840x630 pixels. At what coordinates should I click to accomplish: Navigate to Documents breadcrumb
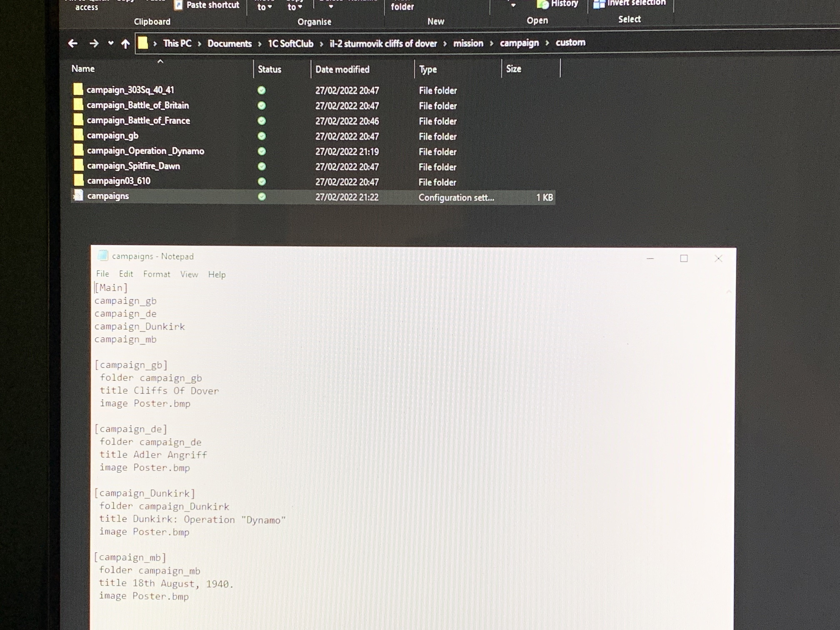(229, 44)
